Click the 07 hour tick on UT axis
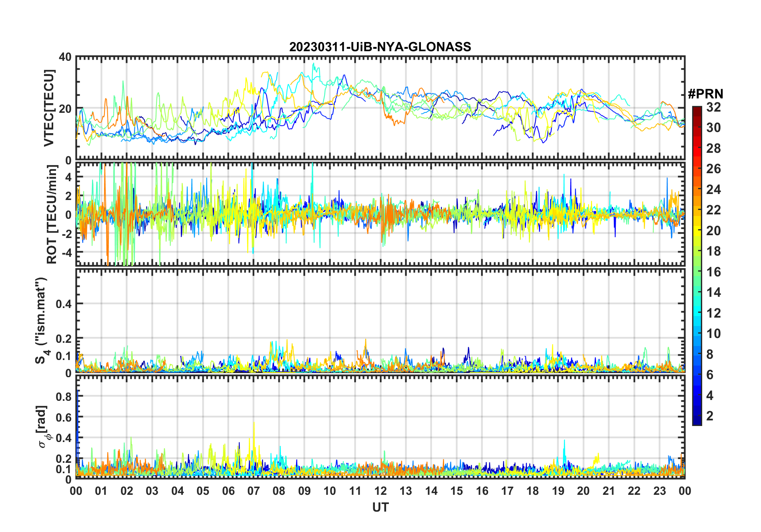 [254, 491]
